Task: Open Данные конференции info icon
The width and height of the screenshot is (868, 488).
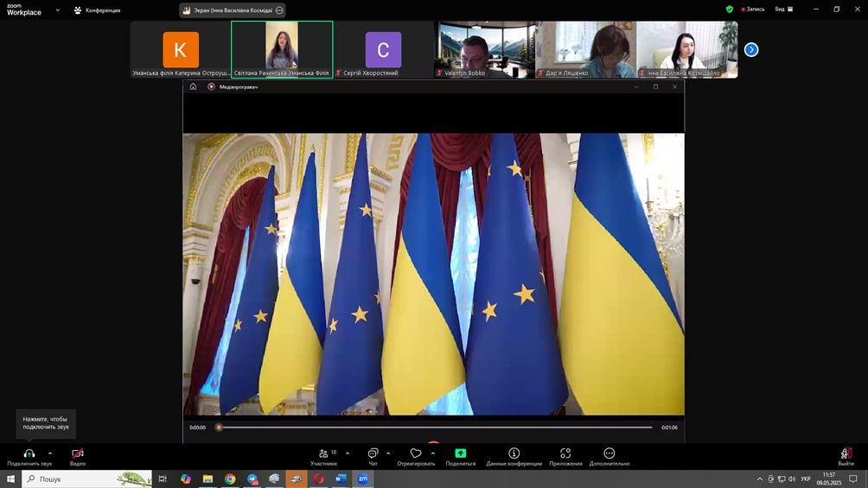Action: [x=514, y=453]
